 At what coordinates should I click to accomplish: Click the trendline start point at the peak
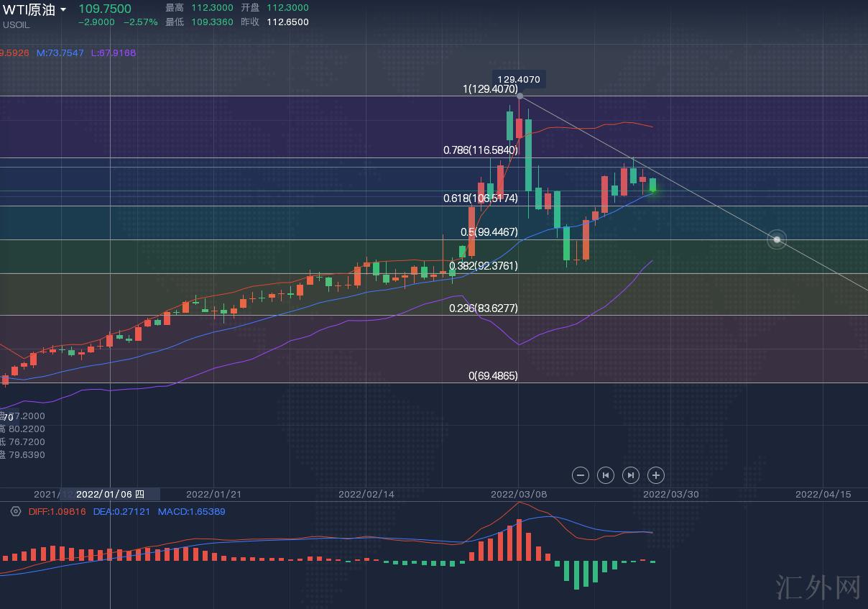[x=519, y=96]
